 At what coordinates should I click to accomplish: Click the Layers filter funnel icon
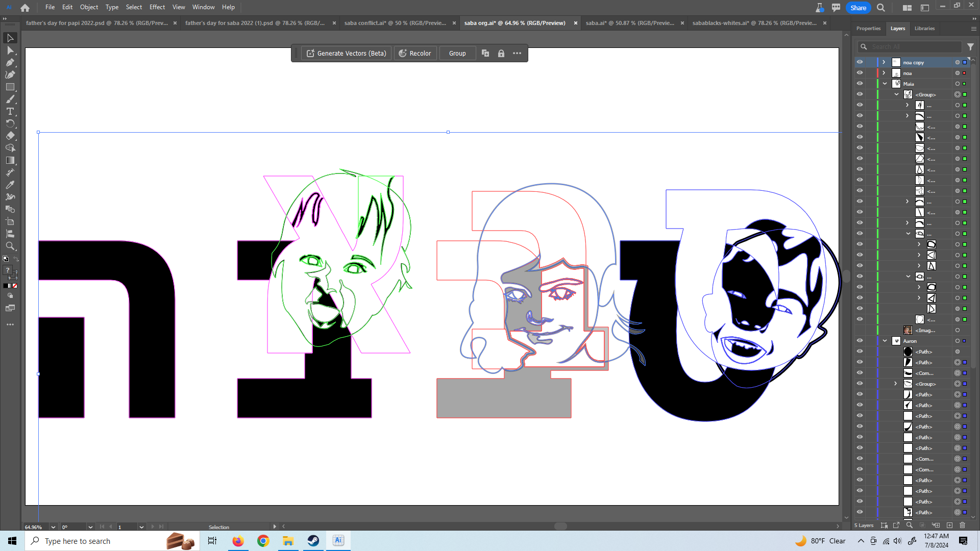(970, 47)
